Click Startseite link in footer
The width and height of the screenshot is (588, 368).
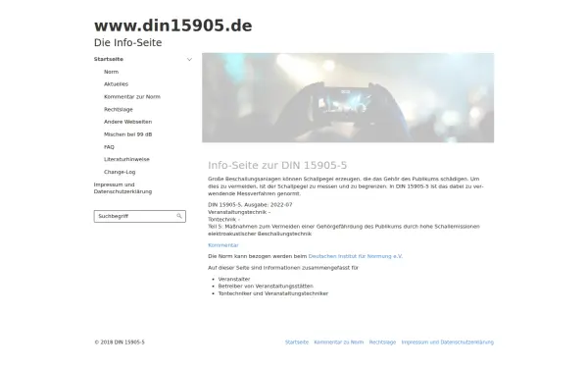click(297, 342)
